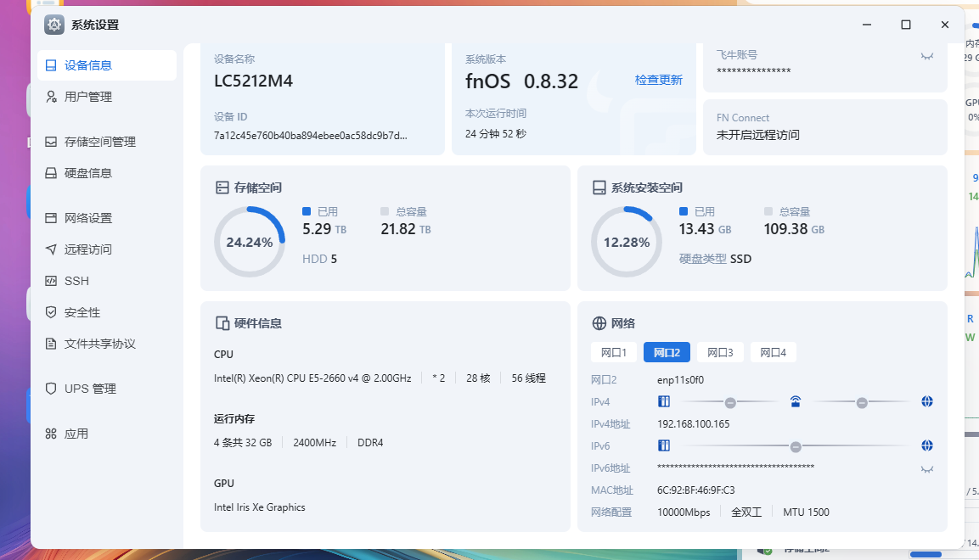Click the truncated 设备 ID value

310,135
